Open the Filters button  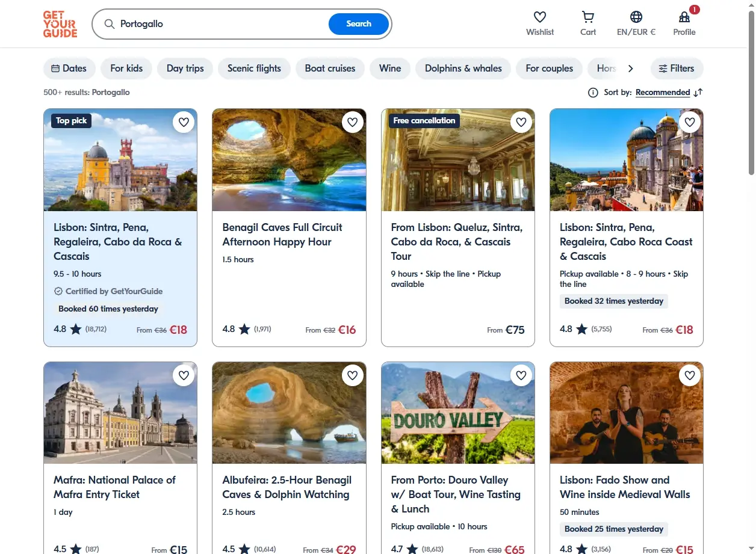click(677, 69)
